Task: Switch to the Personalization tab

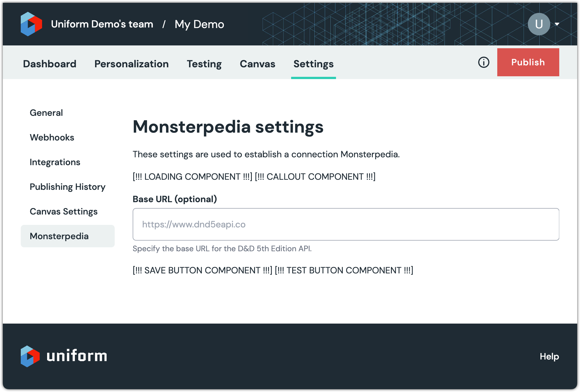Action: coord(132,64)
